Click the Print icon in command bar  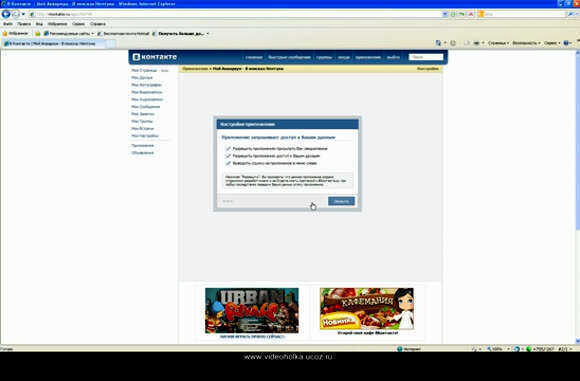click(x=476, y=43)
